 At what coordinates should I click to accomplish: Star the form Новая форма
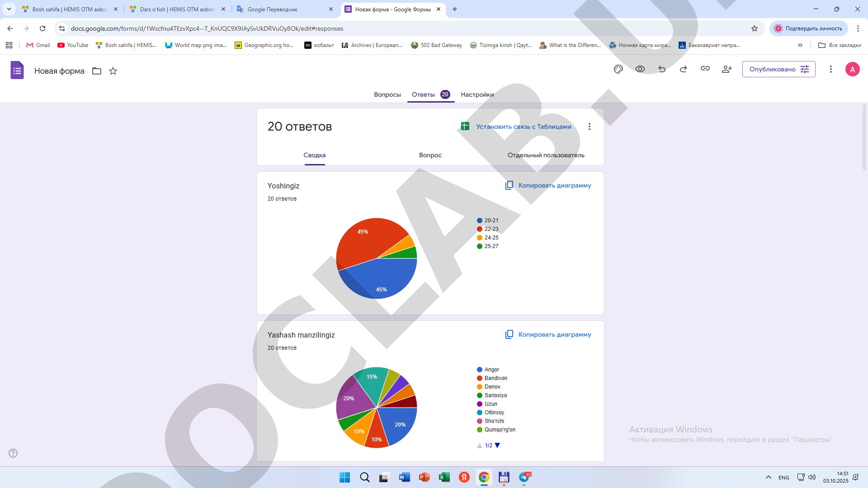[113, 71]
